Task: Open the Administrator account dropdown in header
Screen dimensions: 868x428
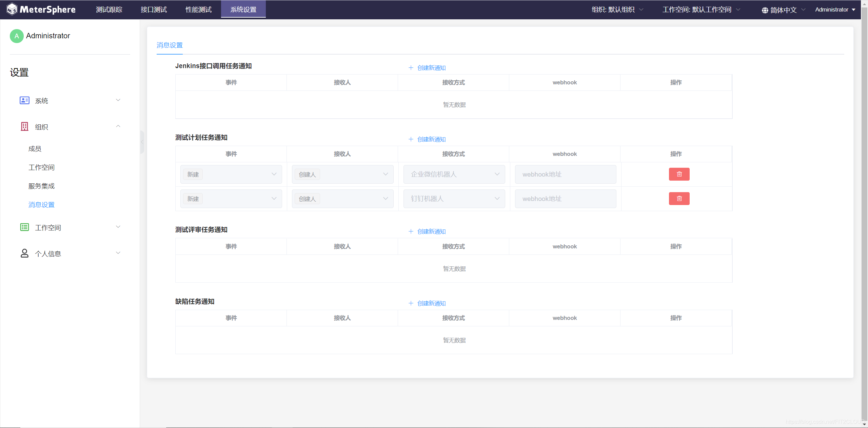Action: (x=835, y=9)
